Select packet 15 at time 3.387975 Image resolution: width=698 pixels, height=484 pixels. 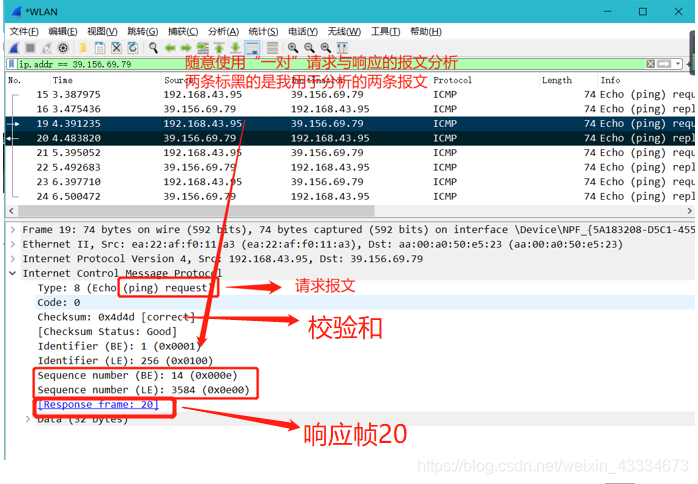coord(349,94)
